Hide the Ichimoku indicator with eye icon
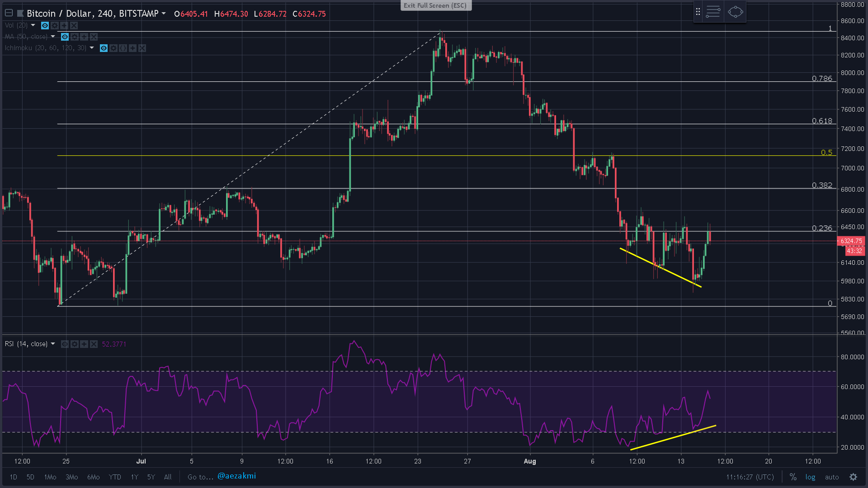 [104, 48]
